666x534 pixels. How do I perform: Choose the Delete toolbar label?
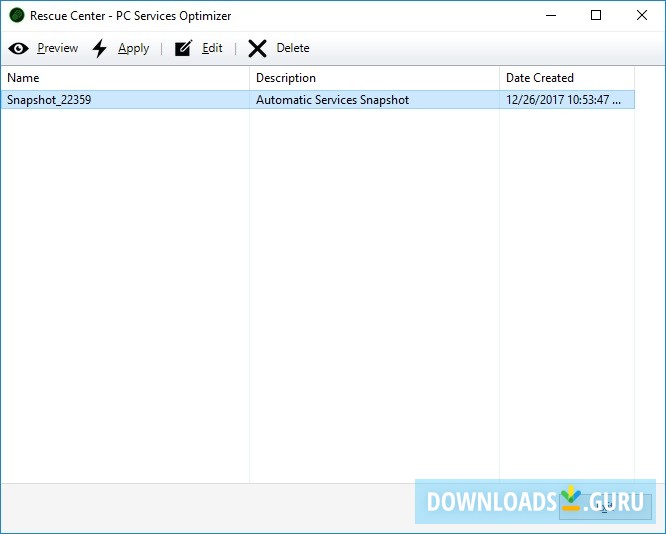(x=293, y=48)
